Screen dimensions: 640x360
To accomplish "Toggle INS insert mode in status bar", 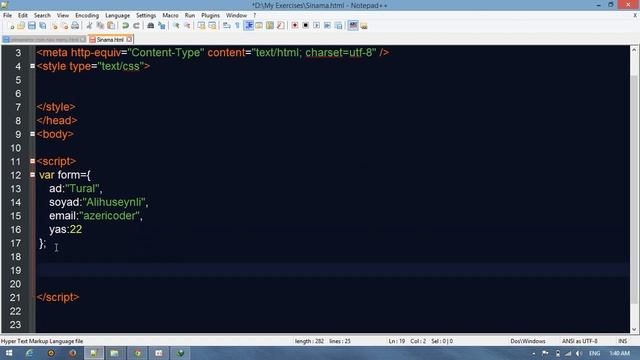I will tap(622, 341).
